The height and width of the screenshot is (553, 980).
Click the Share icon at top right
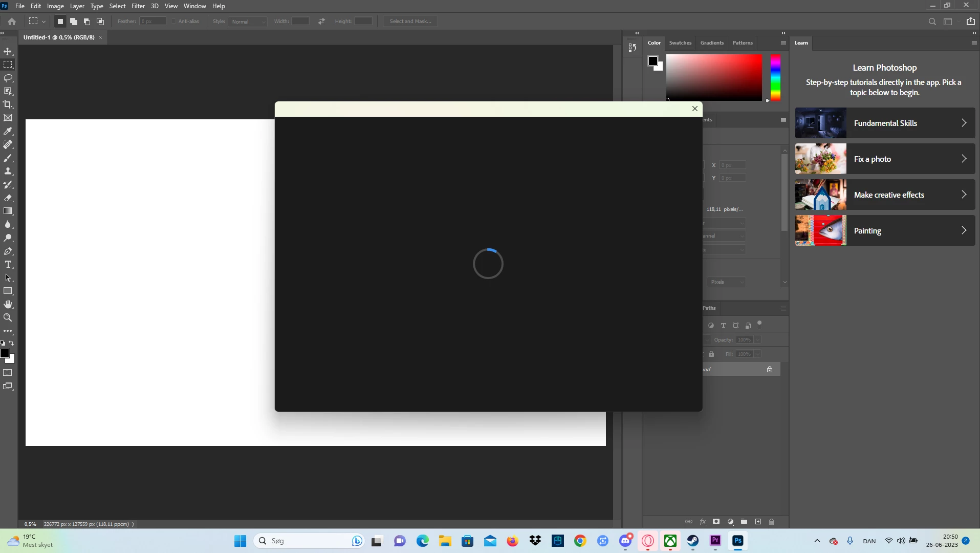(x=971, y=22)
